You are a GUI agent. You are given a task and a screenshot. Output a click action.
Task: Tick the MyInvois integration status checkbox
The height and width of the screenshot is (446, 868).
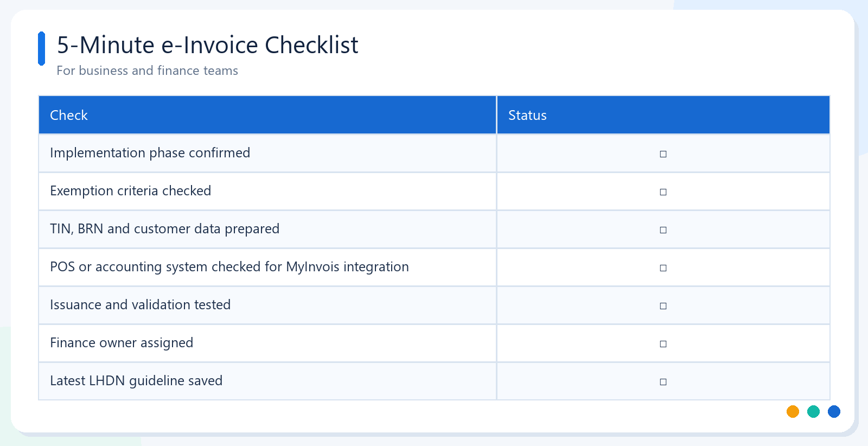[663, 268]
